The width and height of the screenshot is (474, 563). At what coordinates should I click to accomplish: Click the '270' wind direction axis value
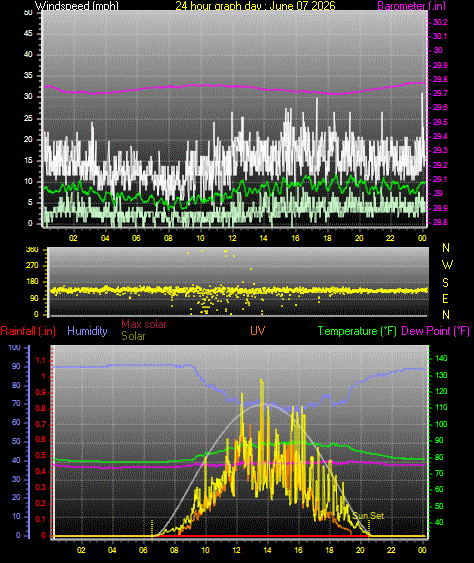(x=32, y=266)
